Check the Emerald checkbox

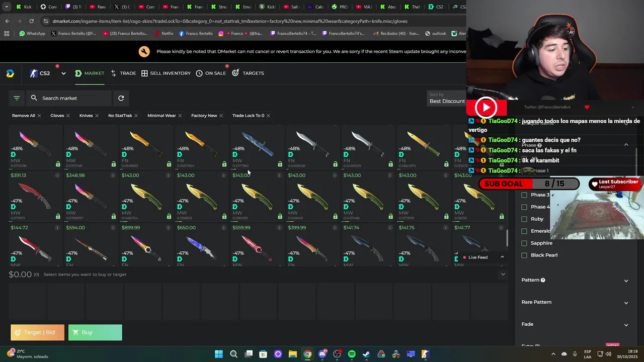click(x=524, y=231)
